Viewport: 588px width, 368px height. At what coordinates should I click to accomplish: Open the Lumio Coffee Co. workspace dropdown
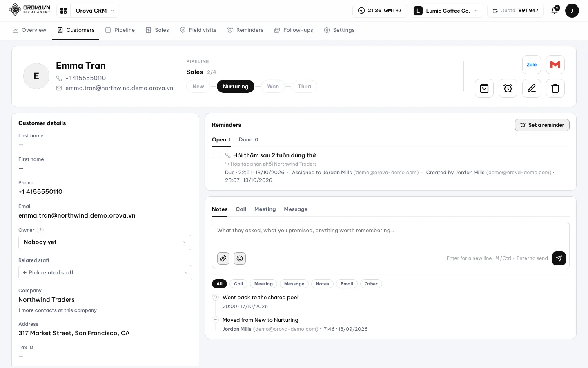pyautogui.click(x=447, y=11)
